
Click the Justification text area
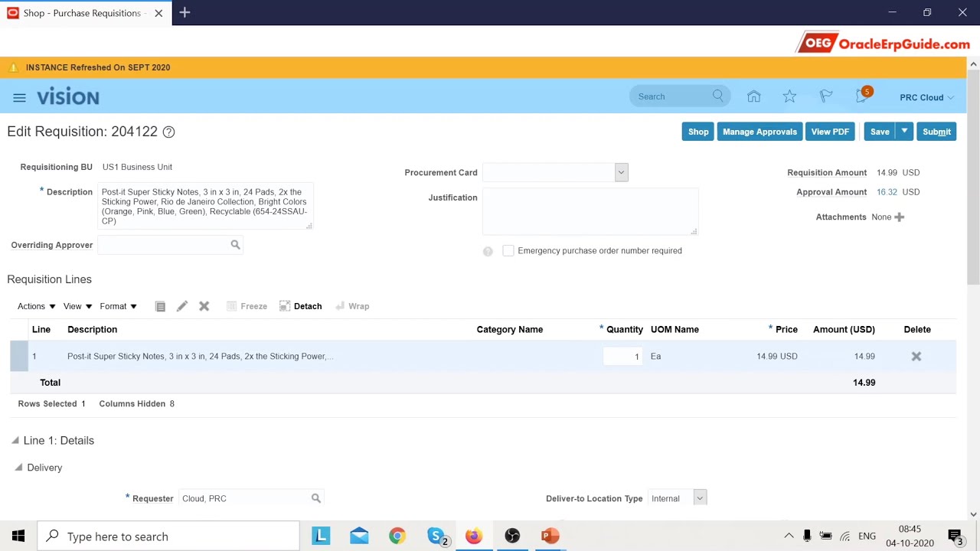[x=590, y=212]
